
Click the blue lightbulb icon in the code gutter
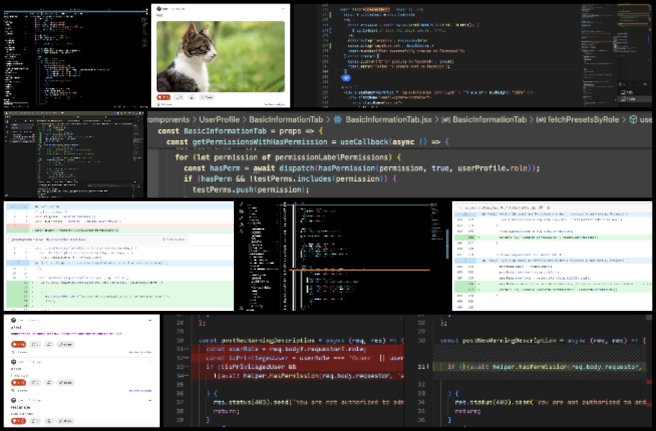pos(346,78)
